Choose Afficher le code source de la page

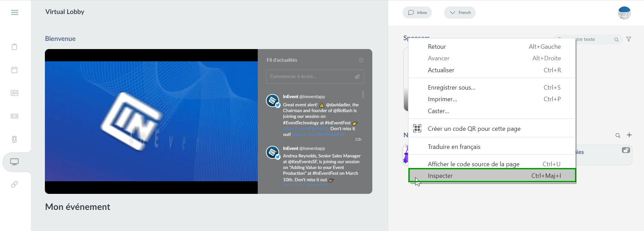[492, 164]
